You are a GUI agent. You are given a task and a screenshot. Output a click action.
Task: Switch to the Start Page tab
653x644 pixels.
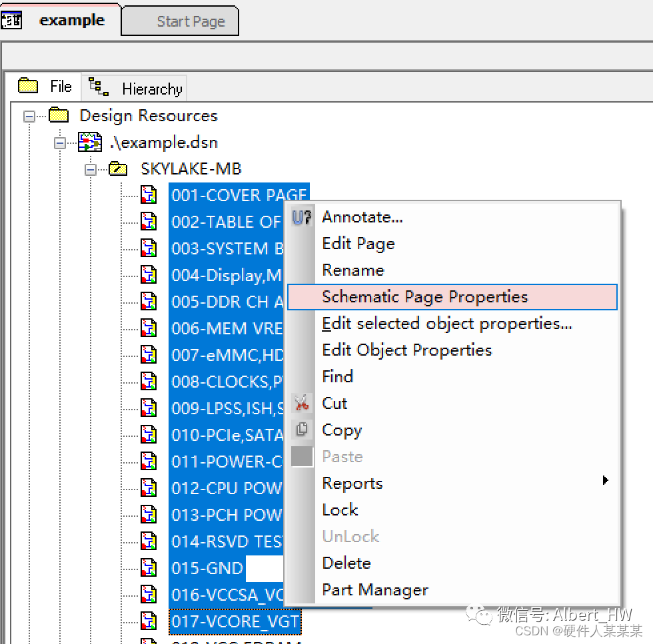point(180,21)
